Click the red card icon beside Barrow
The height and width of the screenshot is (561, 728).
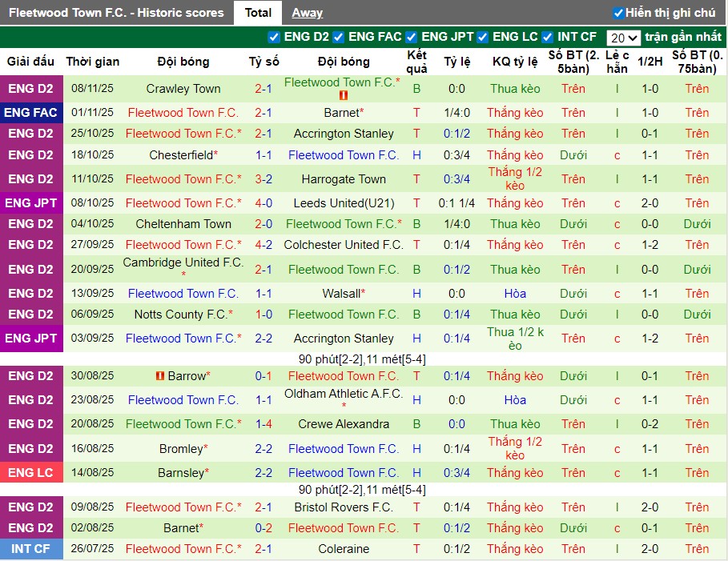tap(161, 375)
